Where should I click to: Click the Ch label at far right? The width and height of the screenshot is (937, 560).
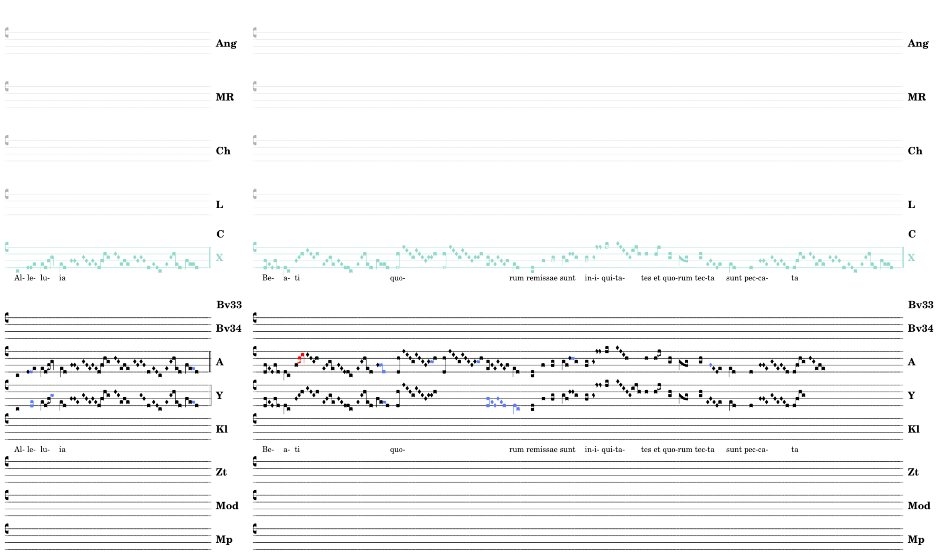coord(915,151)
